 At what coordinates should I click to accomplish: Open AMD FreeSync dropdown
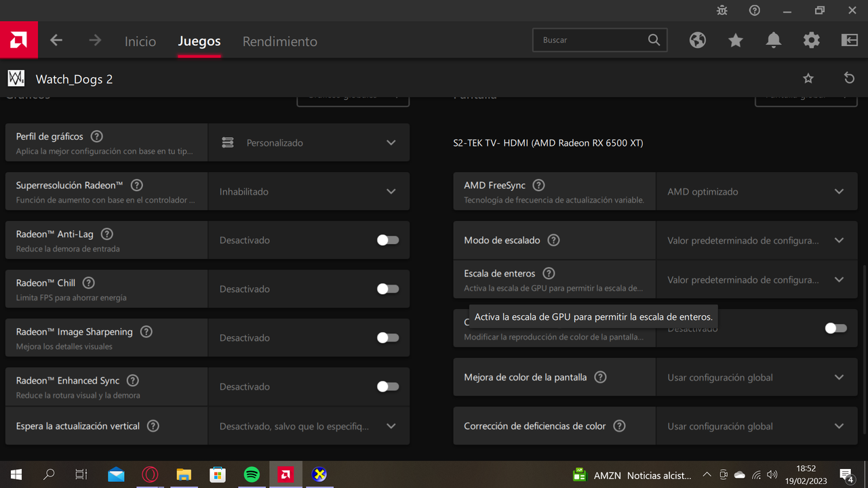click(x=757, y=191)
